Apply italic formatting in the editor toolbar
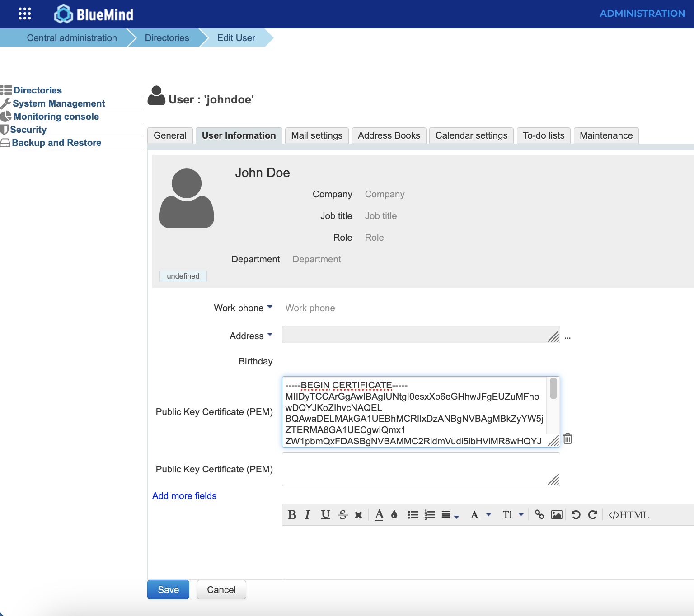 click(x=308, y=515)
